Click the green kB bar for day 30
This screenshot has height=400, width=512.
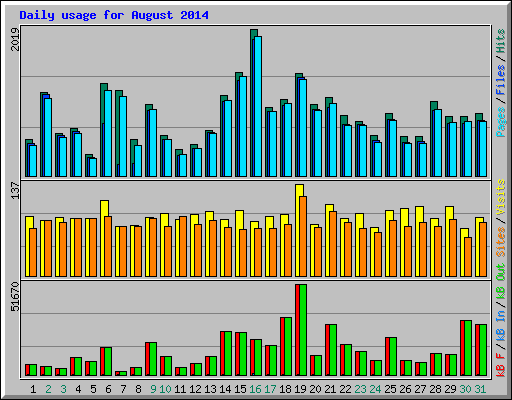pos(468,348)
